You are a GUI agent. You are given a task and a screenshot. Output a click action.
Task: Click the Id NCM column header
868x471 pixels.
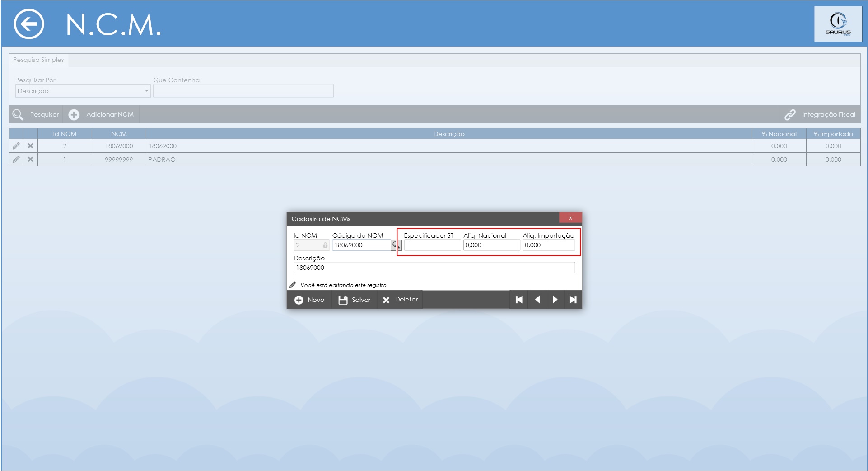pyautogui.click(x=65, y=134)
